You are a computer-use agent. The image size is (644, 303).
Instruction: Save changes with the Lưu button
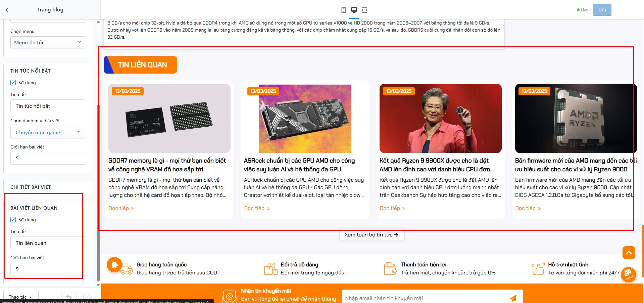[x=602, y=10]
